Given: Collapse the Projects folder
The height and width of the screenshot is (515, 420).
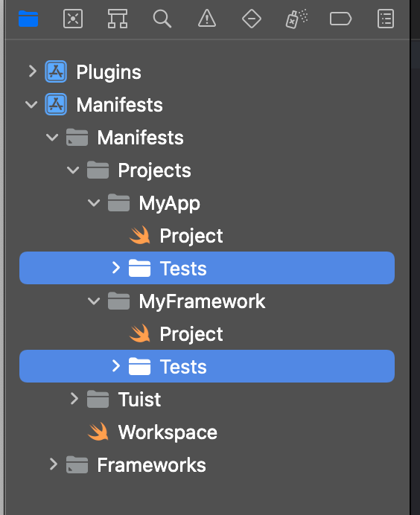Looking at the screenshot, I should [73, 170].
